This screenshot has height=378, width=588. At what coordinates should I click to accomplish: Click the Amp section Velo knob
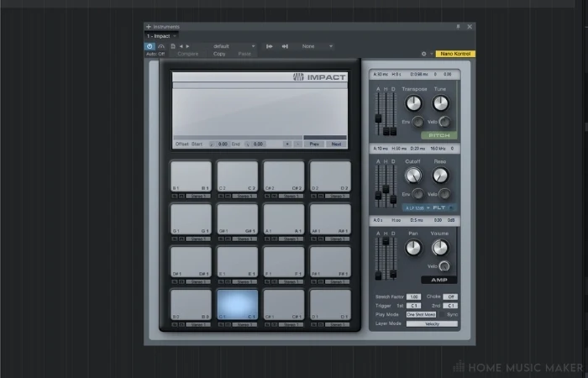(444, 266)
